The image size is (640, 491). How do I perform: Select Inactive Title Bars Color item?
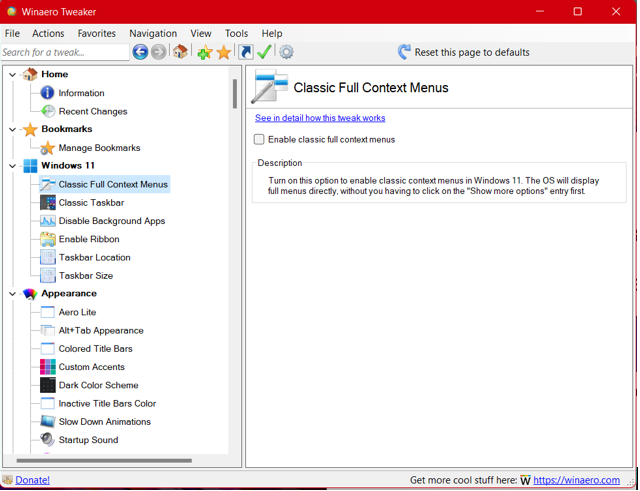pos(107,404)
